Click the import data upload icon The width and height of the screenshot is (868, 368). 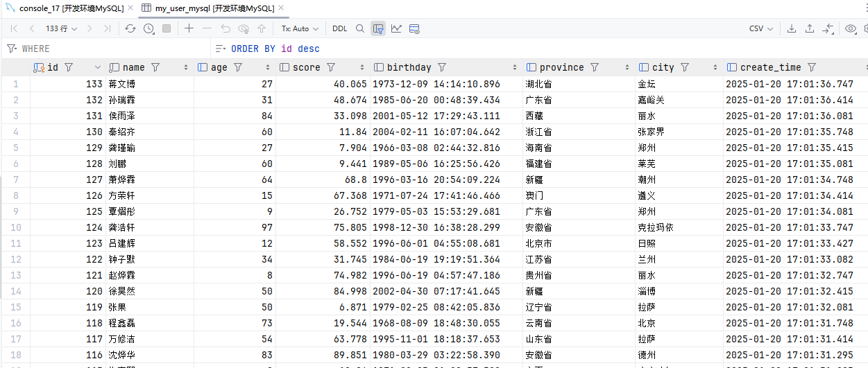click(x=809, y=28)
